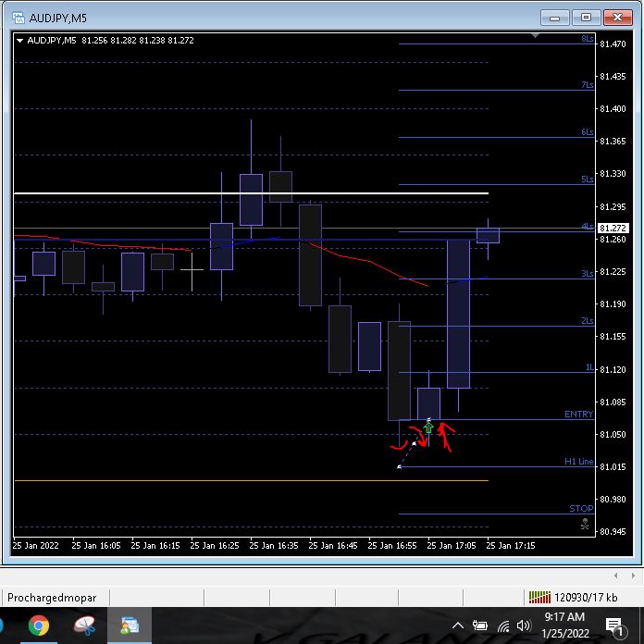Click the chart shift marker triangle
Image resolution: width=644 pixels, height=644 pixels.
[x=535, y=36]
